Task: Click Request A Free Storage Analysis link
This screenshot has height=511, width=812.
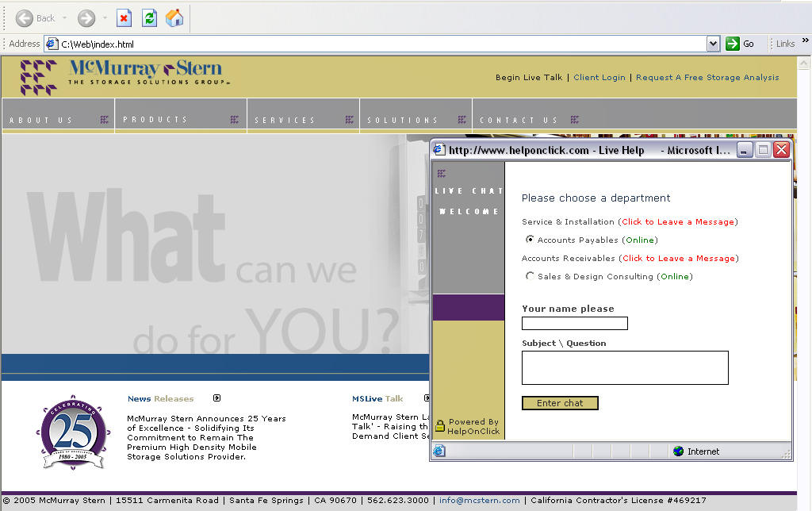Action: tap(707, 77)
